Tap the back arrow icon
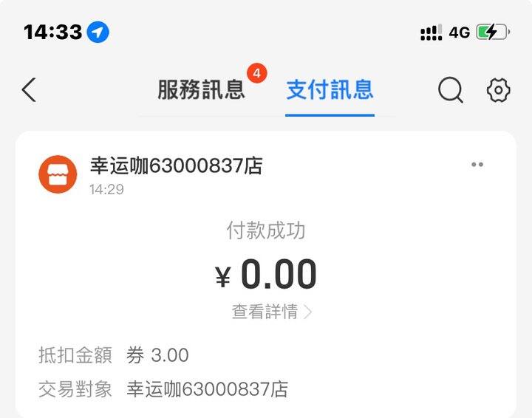The width and height of the screenshot is (532, 418). pyautogui.click(x=29, y=90)
